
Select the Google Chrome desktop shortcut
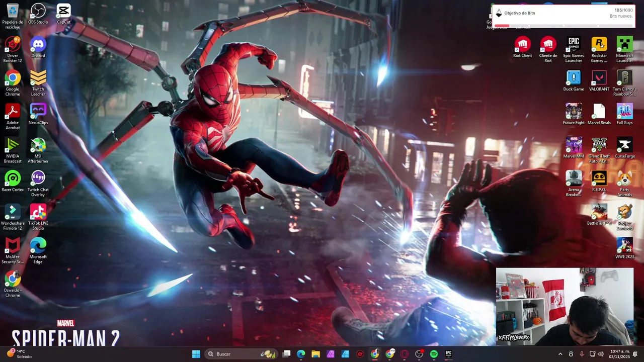(13, 83)
